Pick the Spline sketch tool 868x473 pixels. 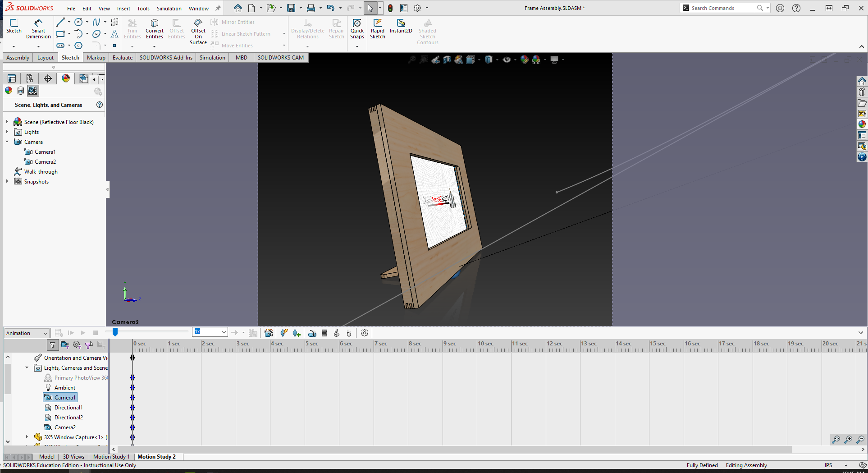(96, 22)
